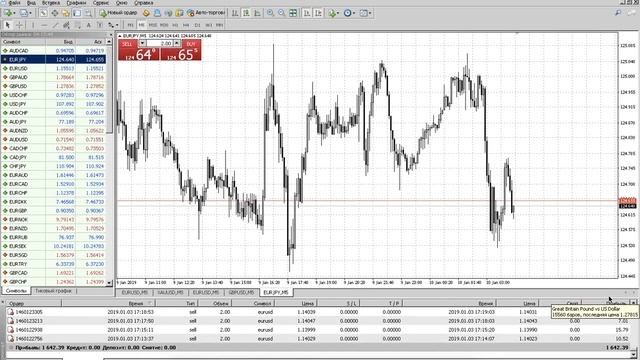Open the Графики menu
The width and height of the screenshot is (640, 360).
[x=76, y=3]
